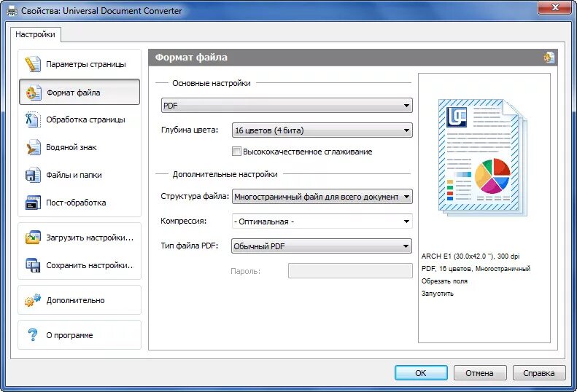This screenshot has width=577, height=392.
Task: Click the 'Запустить' summary line
Action: 437,294
